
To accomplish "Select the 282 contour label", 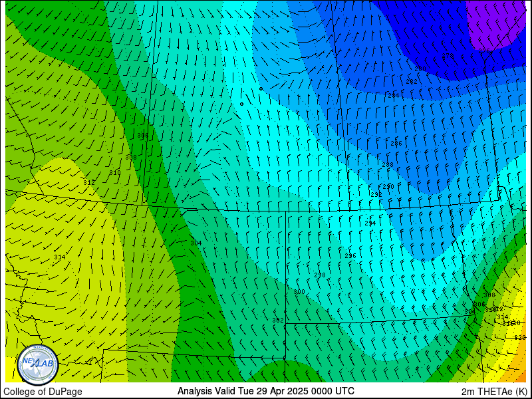I will (x=412, y=82).
